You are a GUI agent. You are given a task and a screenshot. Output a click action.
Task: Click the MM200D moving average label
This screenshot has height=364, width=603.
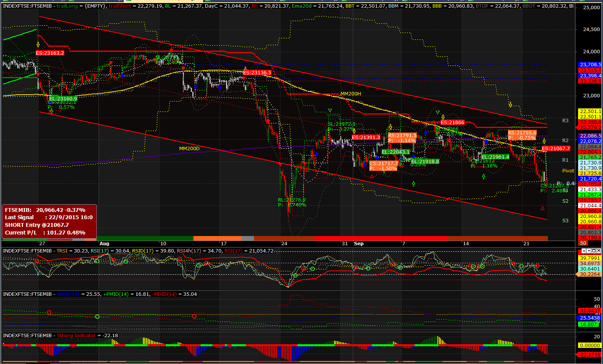pyautogui.click(x=189, y=149)
